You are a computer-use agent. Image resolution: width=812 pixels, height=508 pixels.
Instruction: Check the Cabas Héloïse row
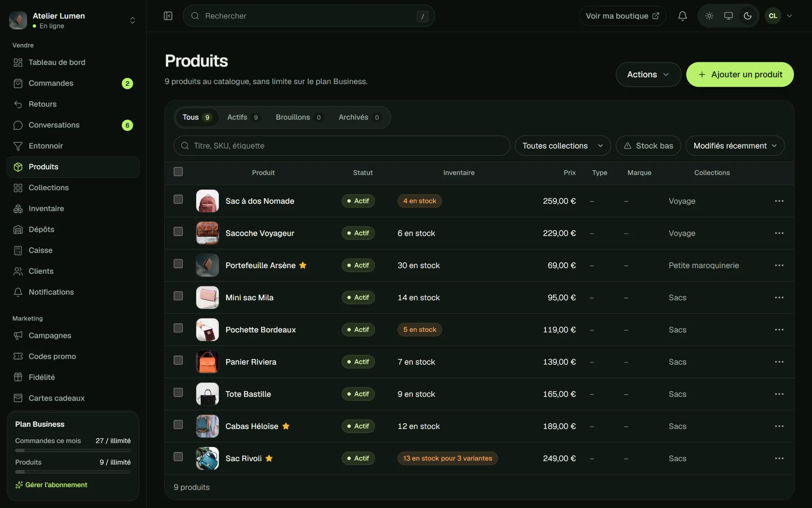pos(178,424)
